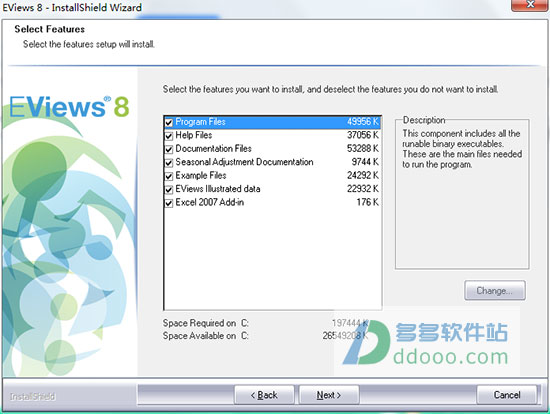Select Example Files feature label
This screenshot has height=414, width=550.
click(201, 175)
